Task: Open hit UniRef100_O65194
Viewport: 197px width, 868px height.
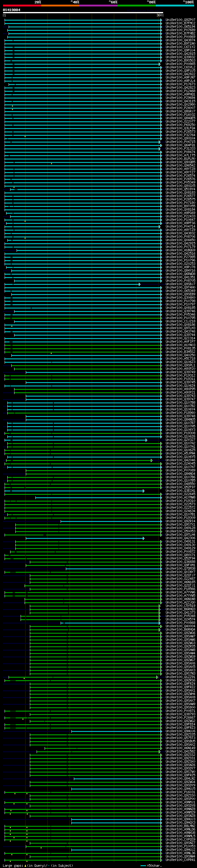Action: coord(180,26)
